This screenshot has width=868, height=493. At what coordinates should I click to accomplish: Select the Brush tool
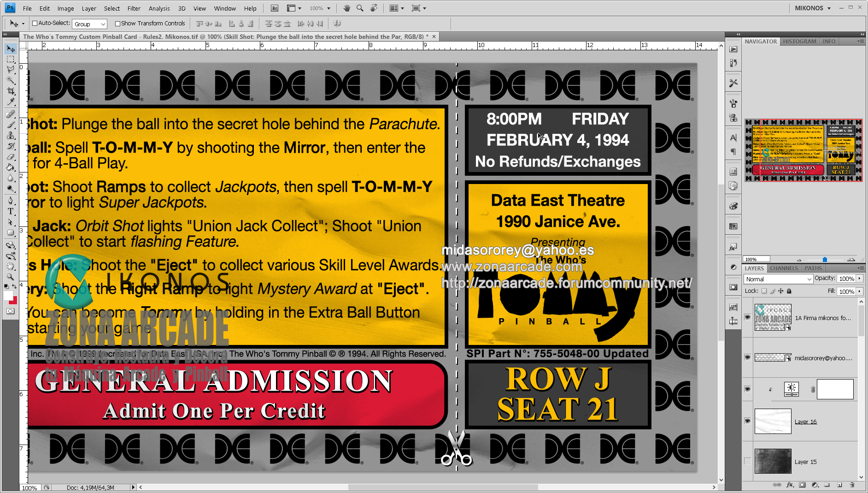click(x=11, y=125)
